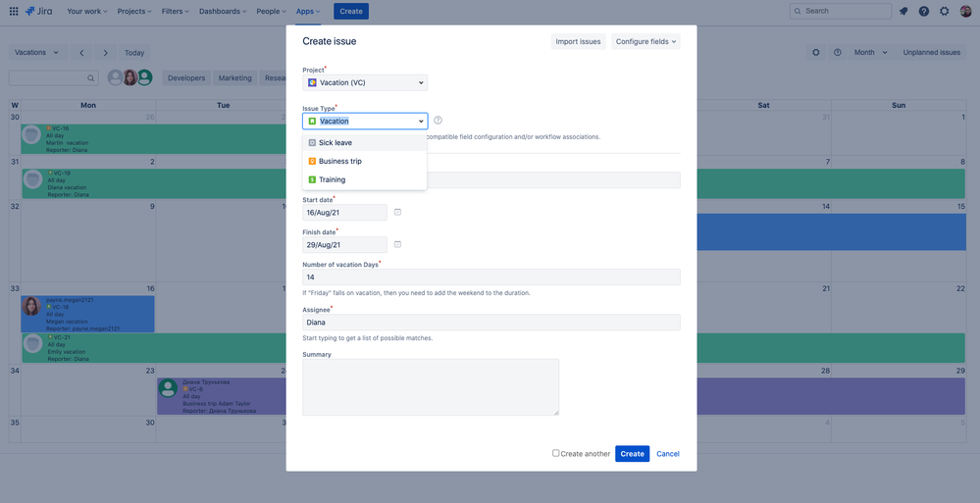Open the Project dropdown showing Vacation (VC)
This screenshot has height=503, width=980.
(x=365, y=82)
